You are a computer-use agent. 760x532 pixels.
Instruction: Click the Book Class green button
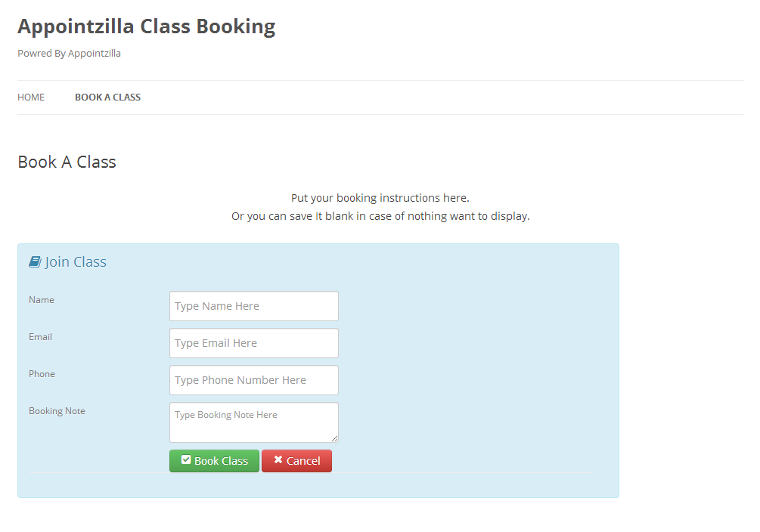tap(214, 461)
